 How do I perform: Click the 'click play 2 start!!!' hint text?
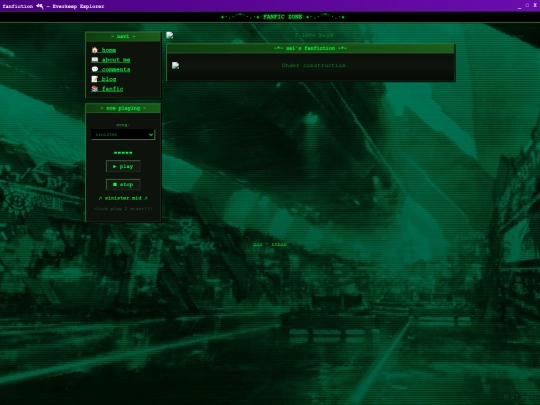(123, 208)
